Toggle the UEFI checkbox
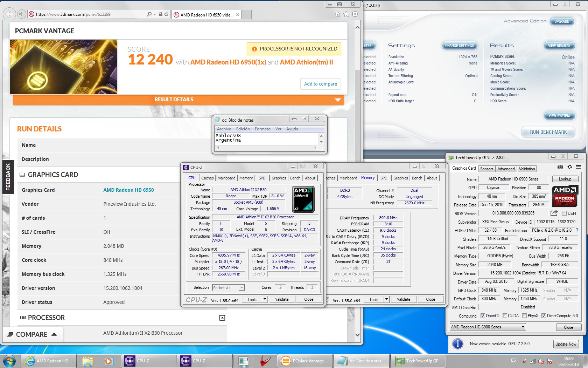588x368 pixels. (x=564, y=213)
